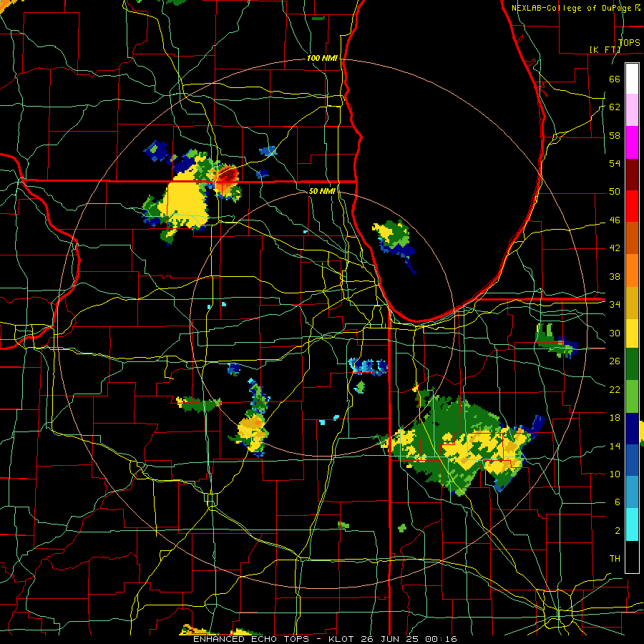The height and width of the screenshot is (644, 644).
Task: Click the TOPS legend title
Action: point(629,42)
